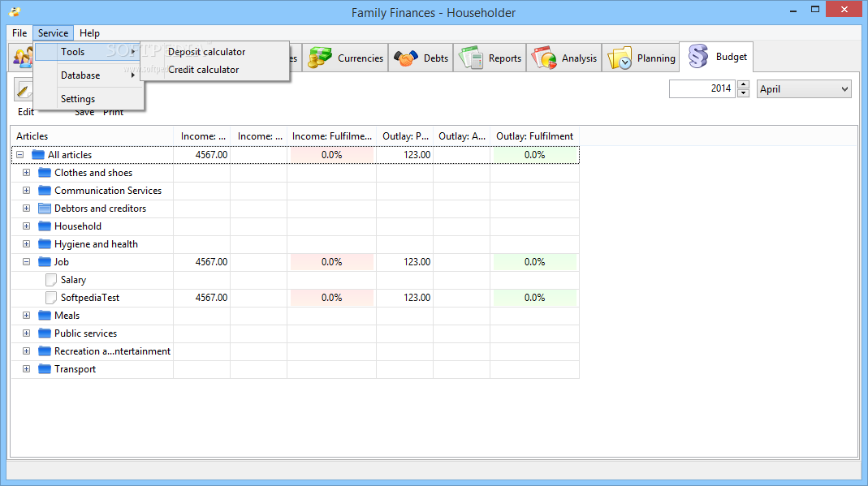868x486 pixels.
Task: Close the Service menu
Action: pyautogui.click(x=53, y=33)
